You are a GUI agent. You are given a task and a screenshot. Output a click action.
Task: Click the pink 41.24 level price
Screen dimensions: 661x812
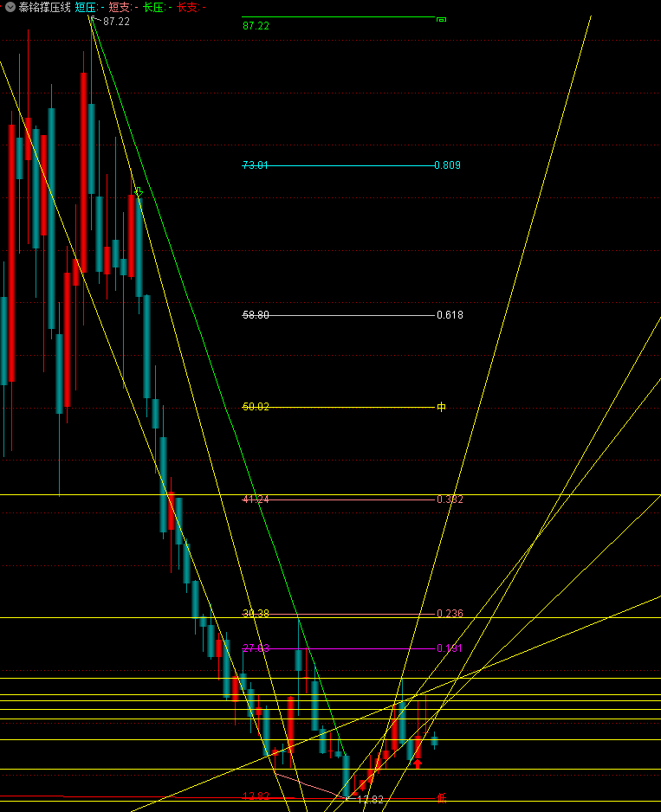(256, 499)
